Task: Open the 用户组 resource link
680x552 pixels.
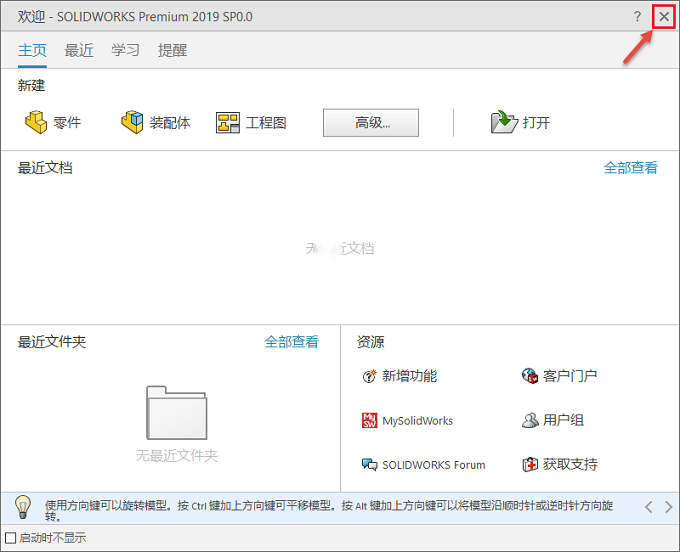Action: (x=563, y=420)
